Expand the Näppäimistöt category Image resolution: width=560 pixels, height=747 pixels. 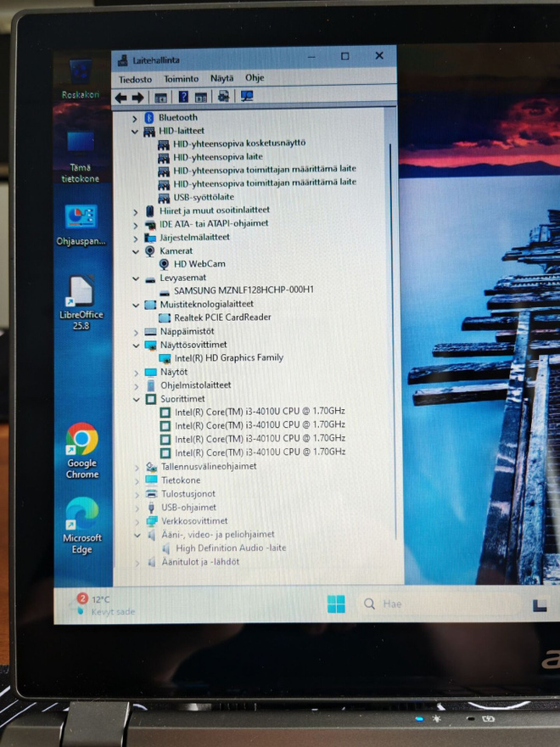click(137, 332)
